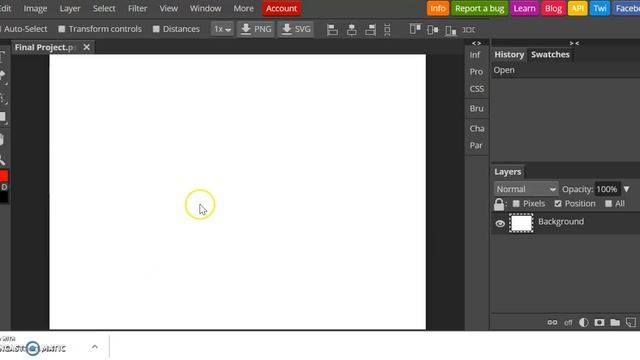The image size is (640, 360).
Task: Expand the Opacity slider arrow
Action: (627, 189)
